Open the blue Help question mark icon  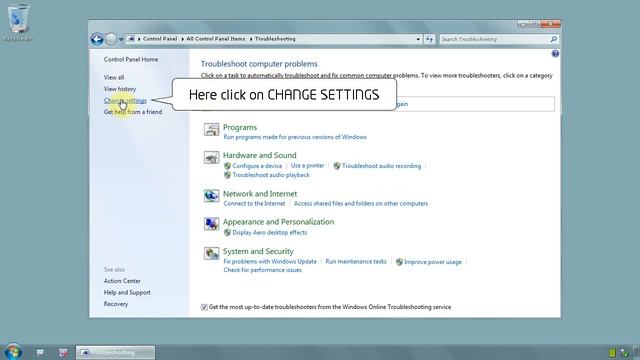[x=555, y=53]
